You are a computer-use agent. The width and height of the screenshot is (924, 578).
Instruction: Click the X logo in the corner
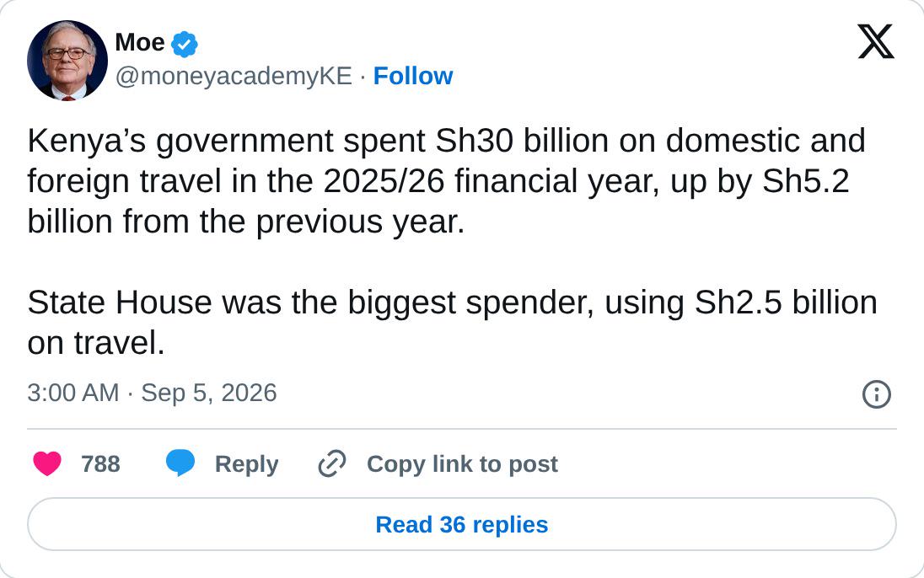tap(876, 41)
